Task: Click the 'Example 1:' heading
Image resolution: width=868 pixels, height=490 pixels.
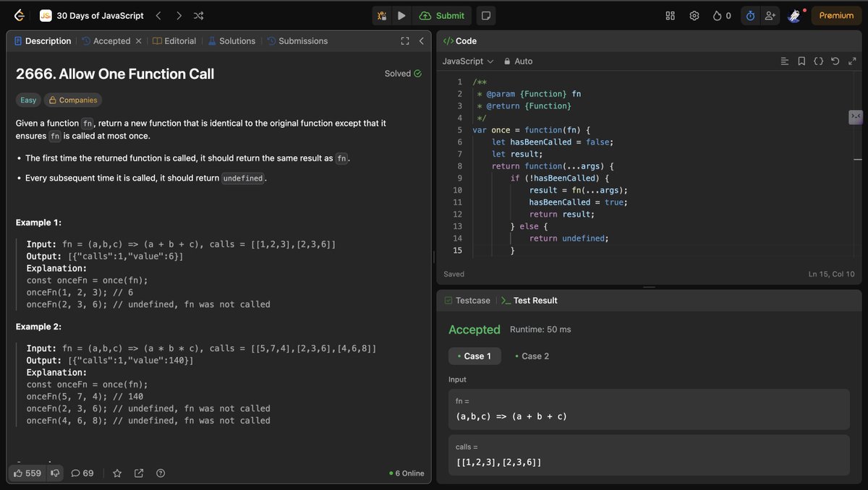Action: 39,223
